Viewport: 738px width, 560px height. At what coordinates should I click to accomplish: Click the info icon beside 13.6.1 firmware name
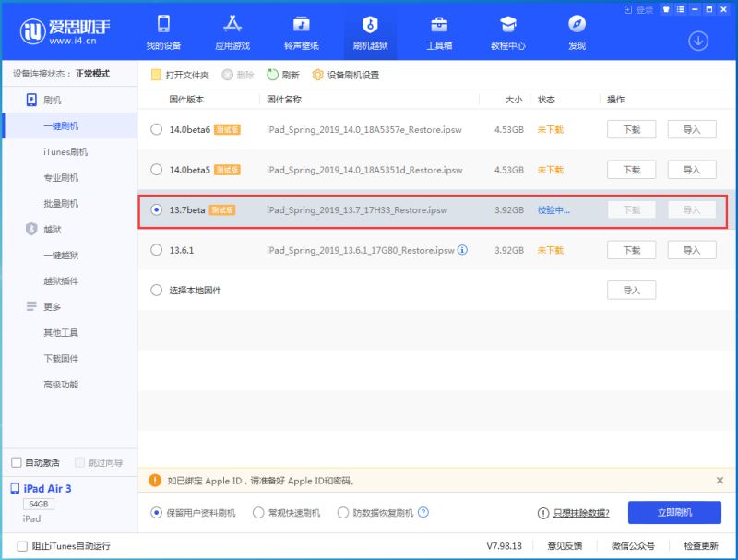pyautogui.click(x=462, y=250)
